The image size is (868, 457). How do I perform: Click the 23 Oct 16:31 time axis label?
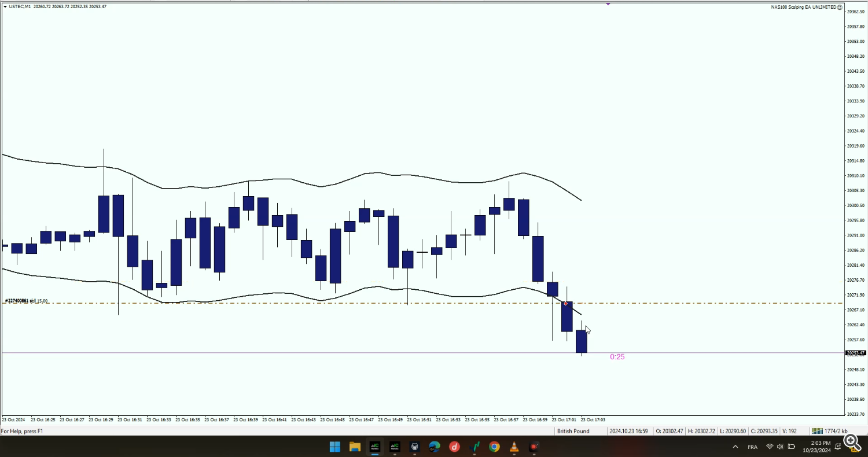point(130,419)
